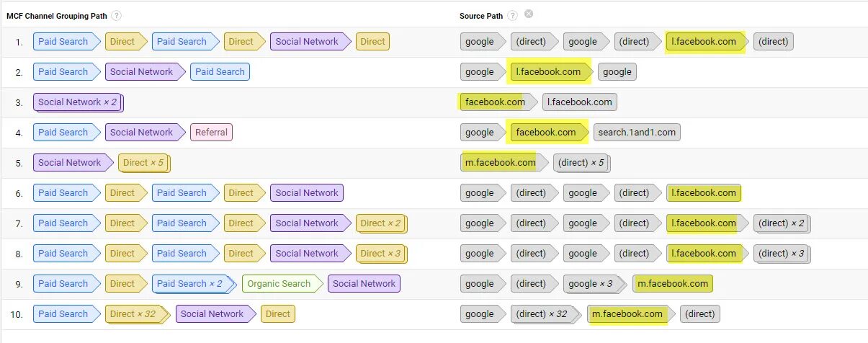Select the (direct) × 32 source chip
Image resolution: width=868 pixels, height=343 pixels.
pyautogui.click(x=543, y=314)
